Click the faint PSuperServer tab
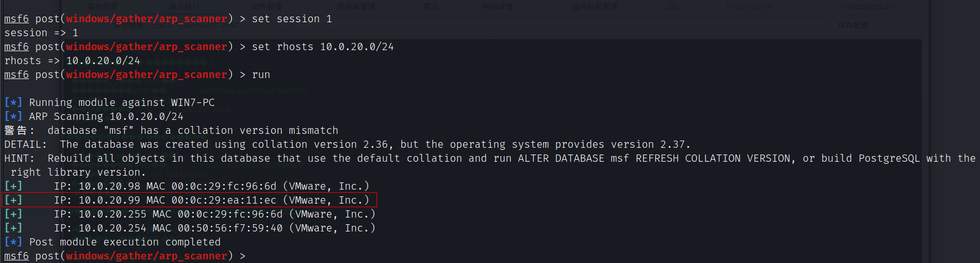 [749, 7]
